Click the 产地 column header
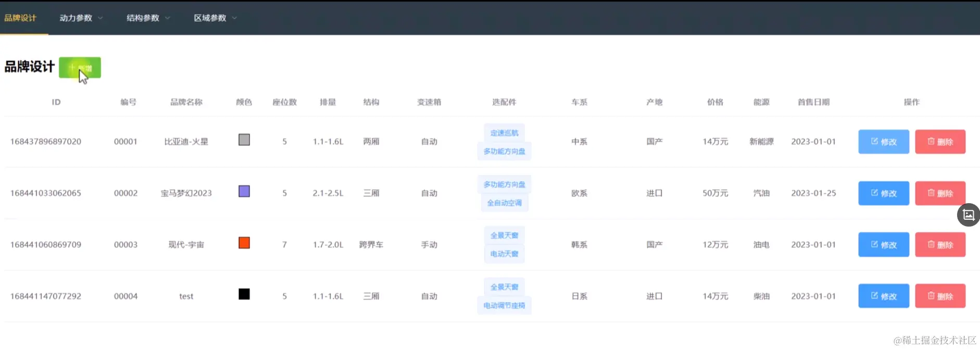 click(655, 102)
